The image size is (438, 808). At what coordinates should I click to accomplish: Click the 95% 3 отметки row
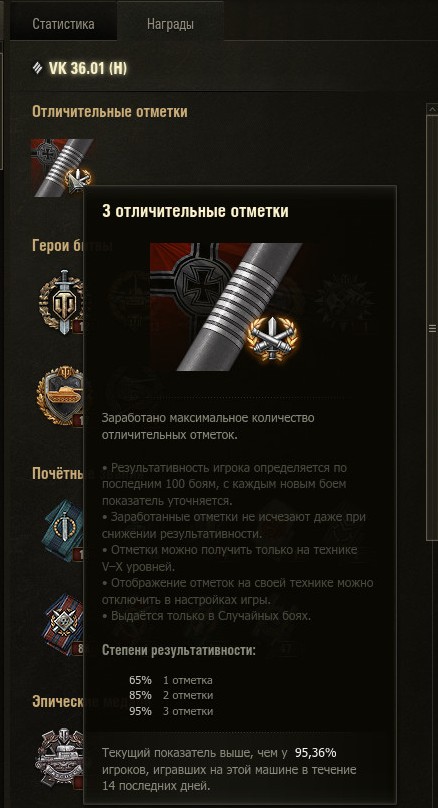click(x=171, y=712)
